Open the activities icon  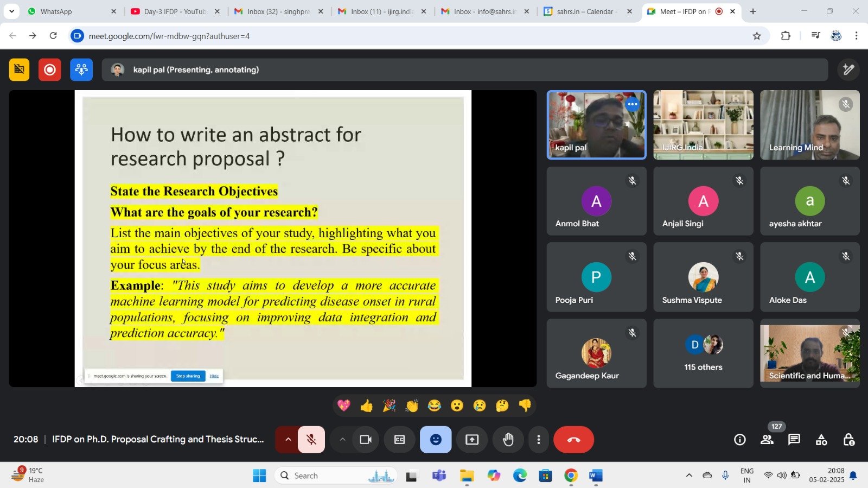(x=821, y=440)
